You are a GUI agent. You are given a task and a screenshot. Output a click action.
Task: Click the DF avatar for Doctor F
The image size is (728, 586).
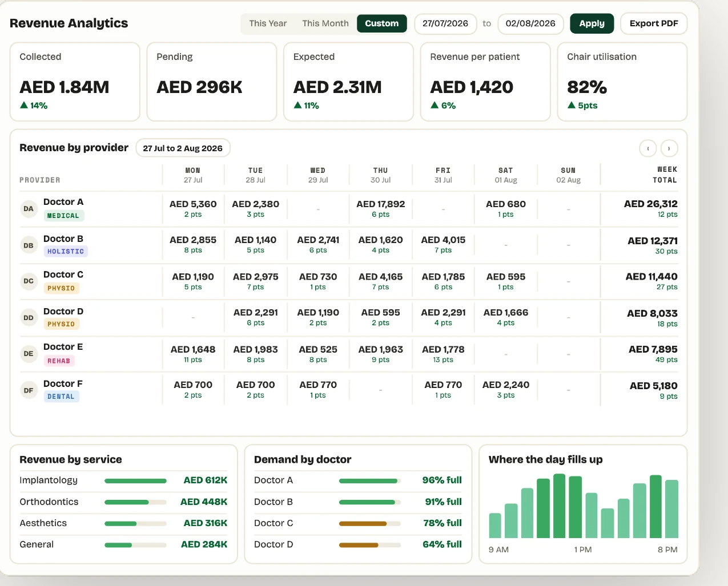click(29, 390)
